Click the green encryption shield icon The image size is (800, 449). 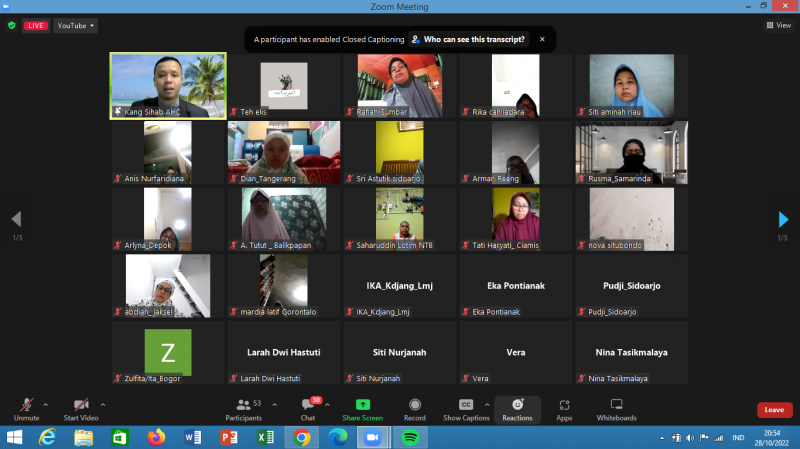coord(12,25)
